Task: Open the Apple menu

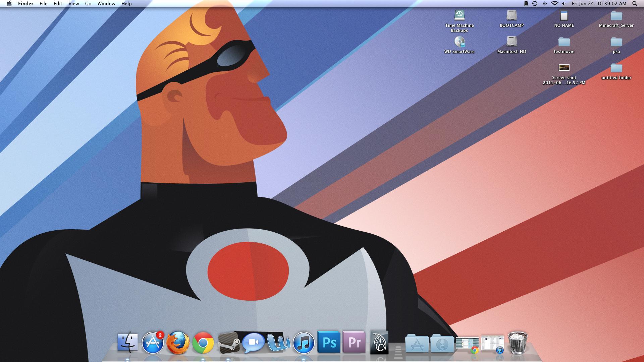Action: click(x=9, y=4)
